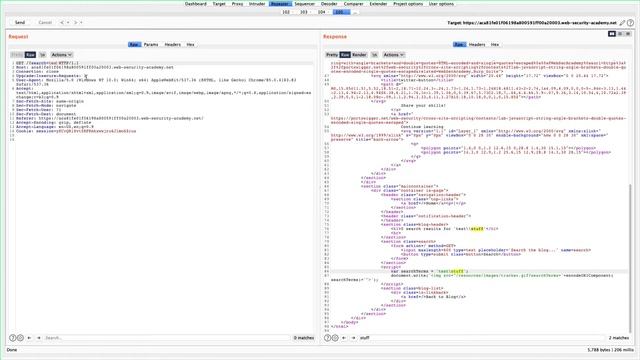Switch request editor to Raw view

pyautogui.click(x=30, y=55)
